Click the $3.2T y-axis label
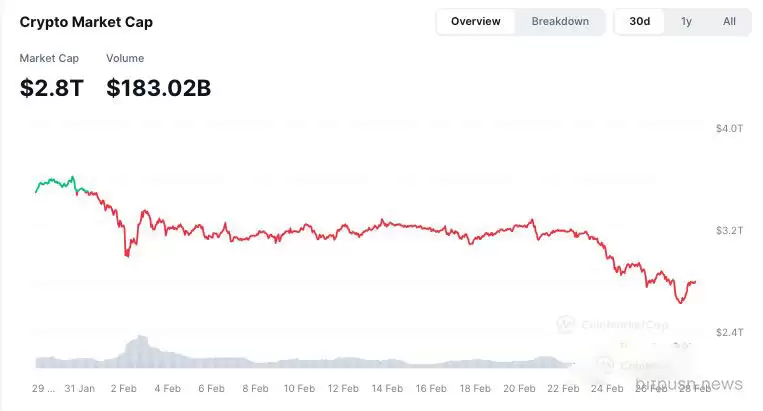Screen dimensions: 763x411 [x=728, y=230]
